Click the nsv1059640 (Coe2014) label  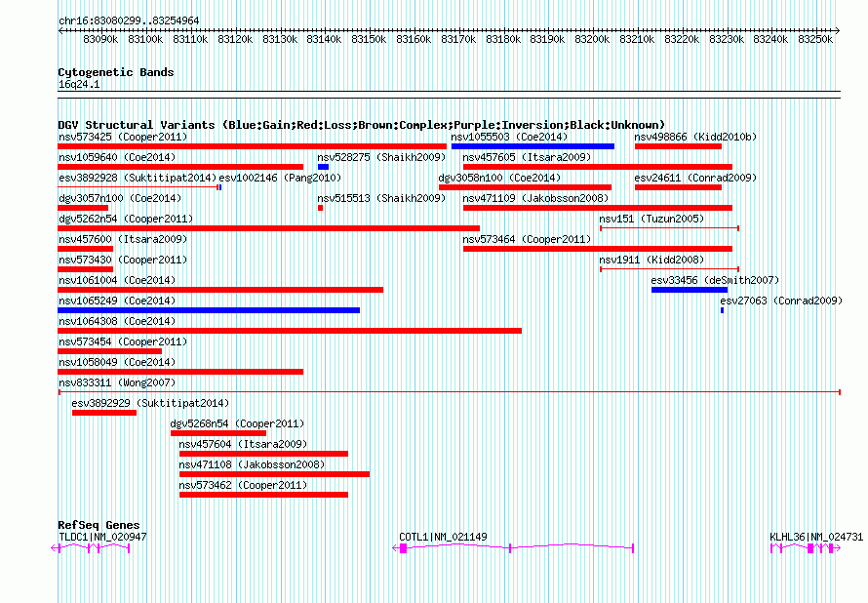[117, 157]
